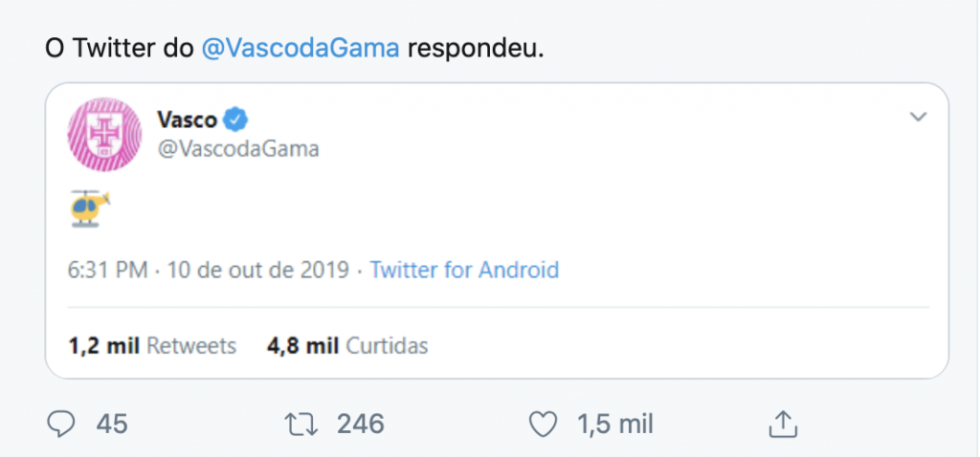Click the Vasco display name
This screenshot has height=457, width=980.
pyautogui.click(x=187, y=119)
